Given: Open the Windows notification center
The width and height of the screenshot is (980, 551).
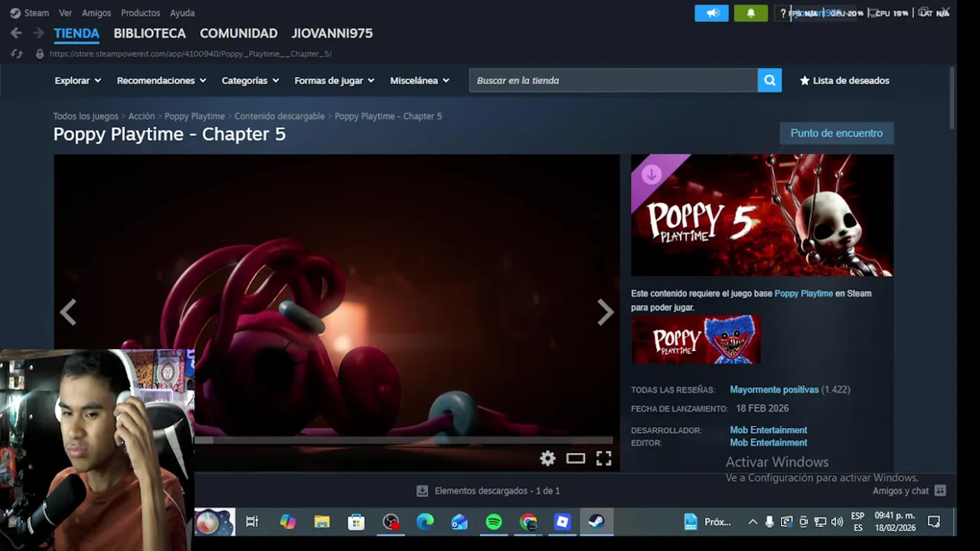Looking at the screenshot, I should click(x=933, y=522).
